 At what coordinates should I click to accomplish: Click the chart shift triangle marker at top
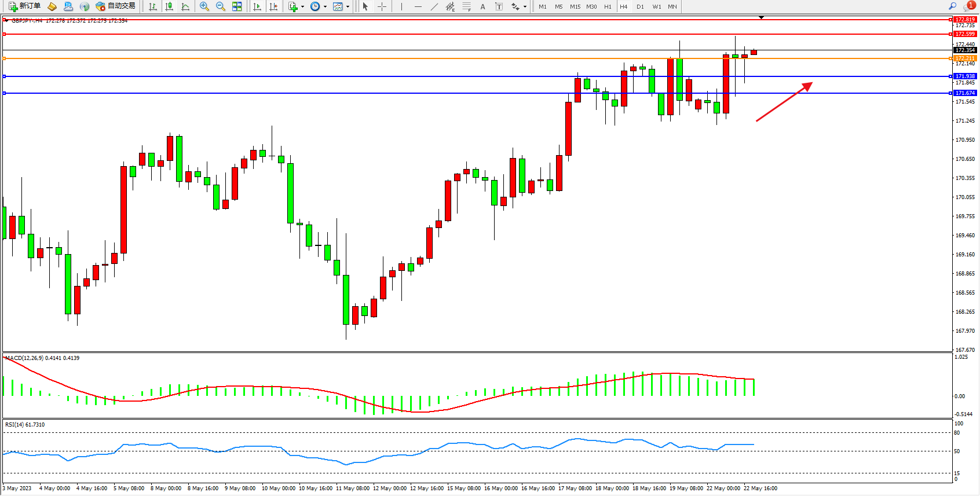[761, 17]
